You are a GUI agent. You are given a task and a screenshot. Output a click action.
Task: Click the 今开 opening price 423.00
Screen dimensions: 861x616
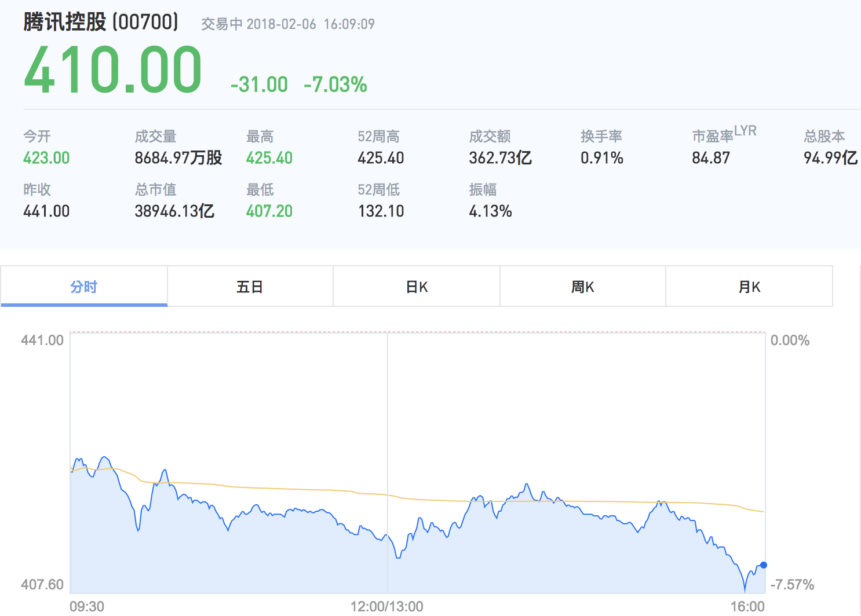46,158
